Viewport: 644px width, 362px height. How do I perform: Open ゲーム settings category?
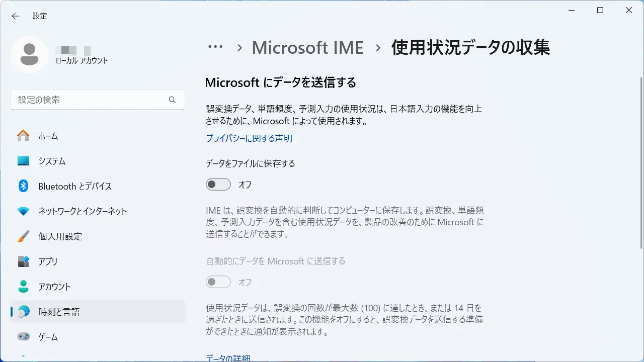pyautogui.click(x=98, y=337)
